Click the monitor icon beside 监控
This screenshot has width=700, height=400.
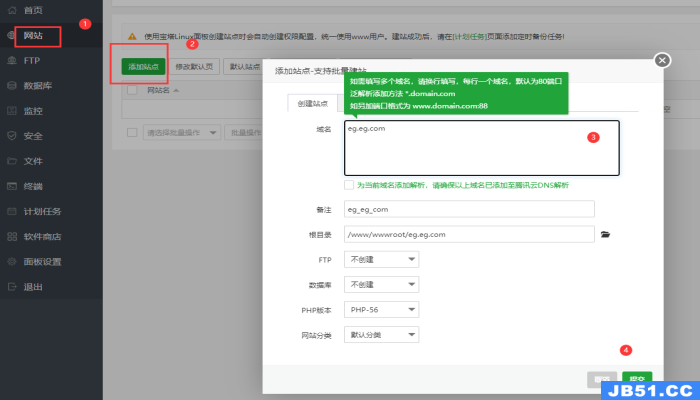pos(12,111)
